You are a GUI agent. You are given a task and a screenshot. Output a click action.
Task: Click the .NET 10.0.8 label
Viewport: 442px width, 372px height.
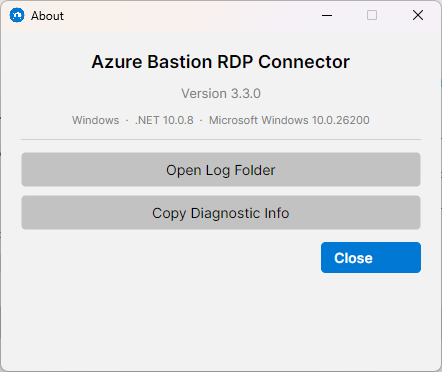(164, 120)
